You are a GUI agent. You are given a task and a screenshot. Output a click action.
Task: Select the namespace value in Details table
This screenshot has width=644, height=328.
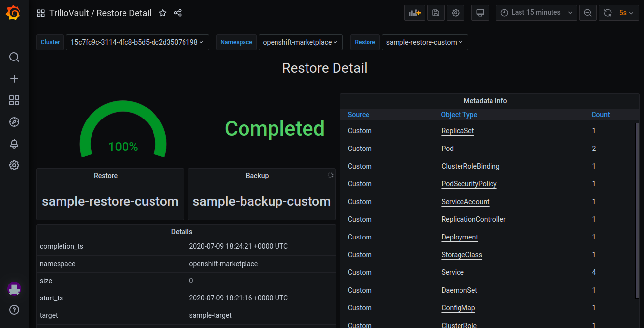point(223,264)
